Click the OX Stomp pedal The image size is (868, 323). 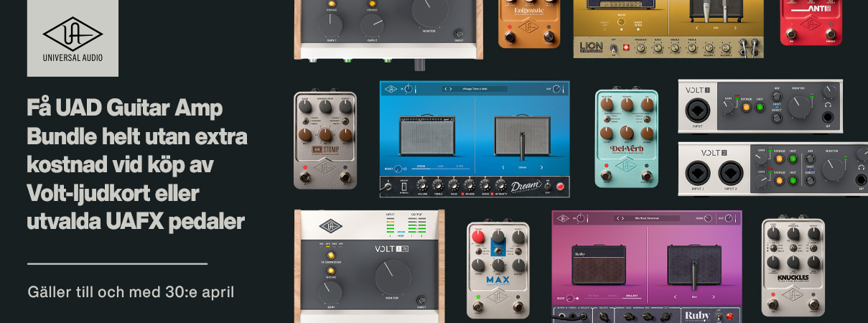click(x=325, y=140)
